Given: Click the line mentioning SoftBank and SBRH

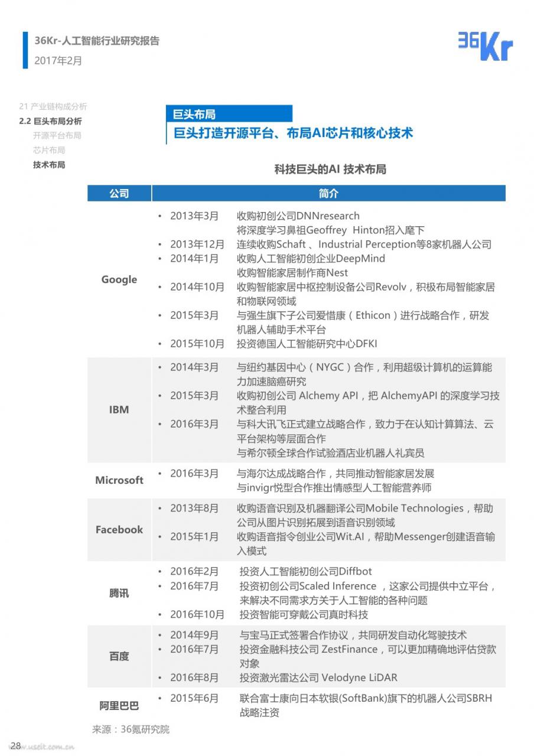Looking at the screenshot, I should tap(366, 698).
